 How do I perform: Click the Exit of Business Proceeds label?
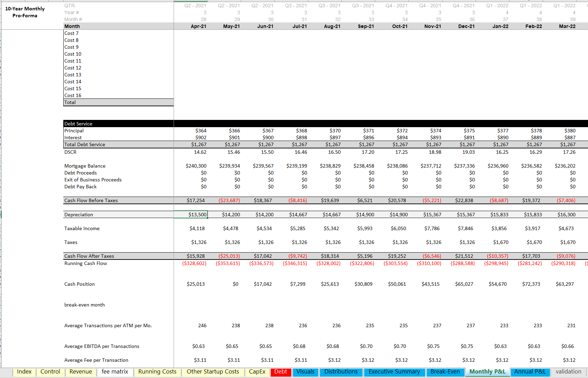(x=93, y=180)
